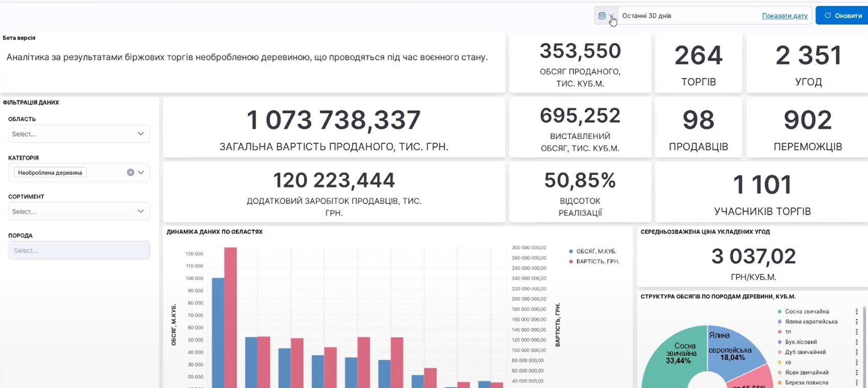Open options menu for Ялина європейська legend
Viewport: 868px width, 388px height.
point(857,322)
